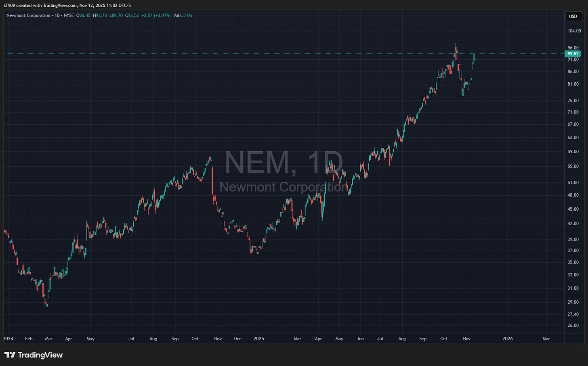Click the 2025 label on time axis
The image size is (588, 366).
259,339
